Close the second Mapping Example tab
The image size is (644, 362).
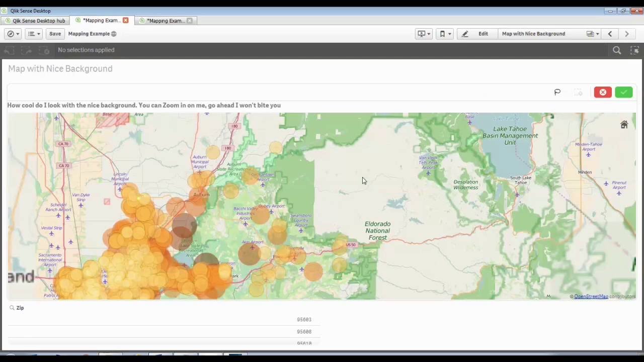point(189,21)
